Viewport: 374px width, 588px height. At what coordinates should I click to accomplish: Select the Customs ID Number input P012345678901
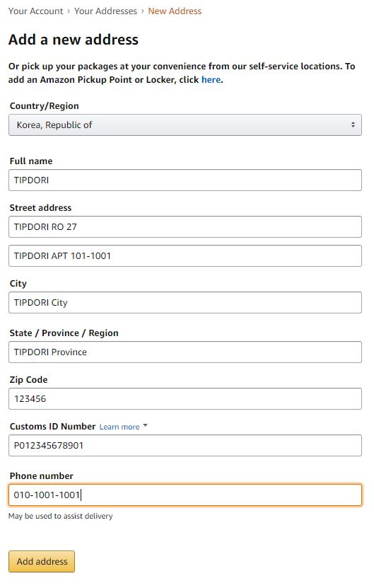point(185,446)
